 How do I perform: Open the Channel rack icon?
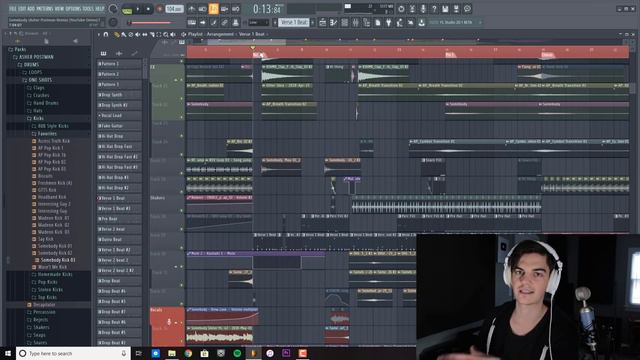tap(344, 23)
